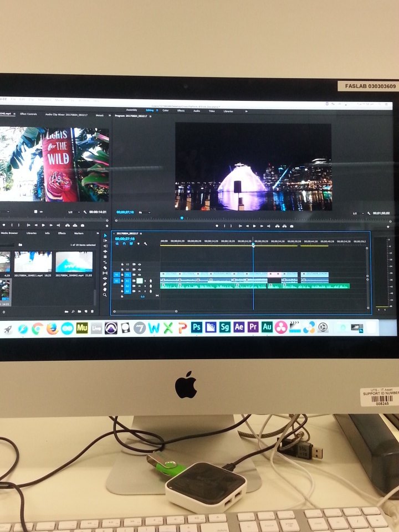The height and width of the screenshot is (532, 399).
Task: Select the Track Select Forward tool
Action: pos(105,241)
